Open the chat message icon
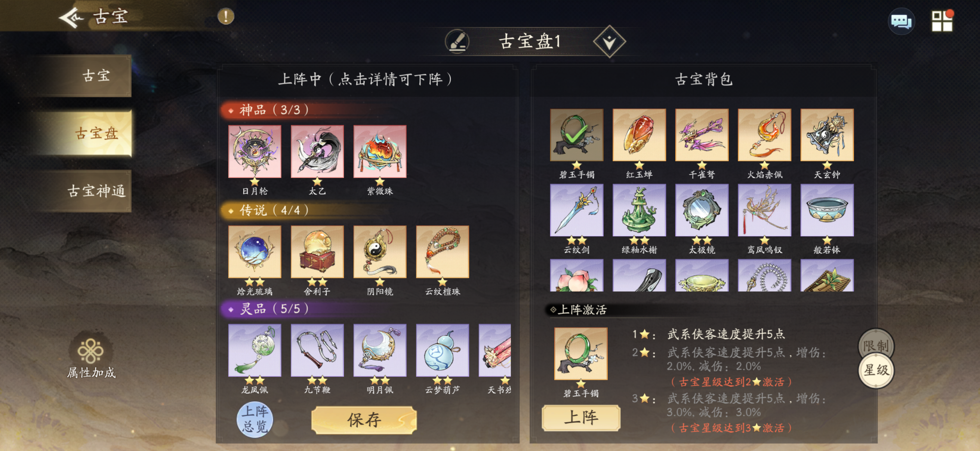This screenshot has height=451, width=980. pyautogui.click(x=901, y=21)
